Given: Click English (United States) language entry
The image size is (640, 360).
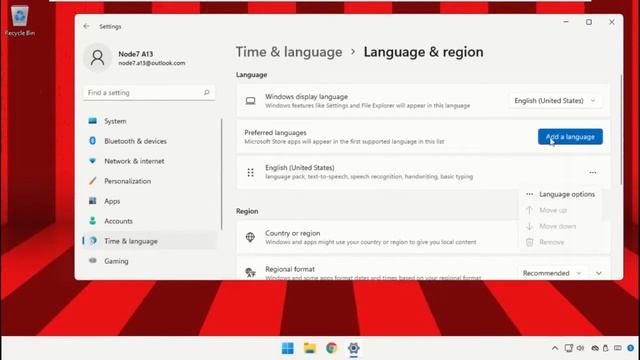Looking at the screenshot, I should coord(423,172).
